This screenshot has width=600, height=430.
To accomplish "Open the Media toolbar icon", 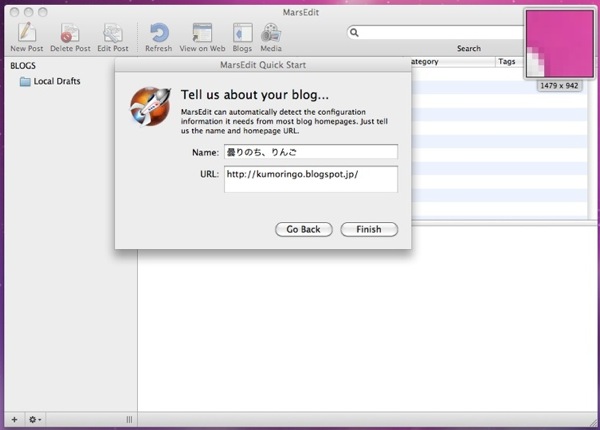I will pos(271,32).
